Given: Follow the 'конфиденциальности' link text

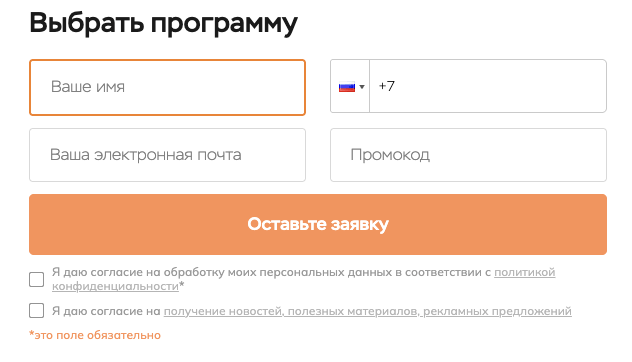Looking at the screenshot, I should [x=115, y=286].
